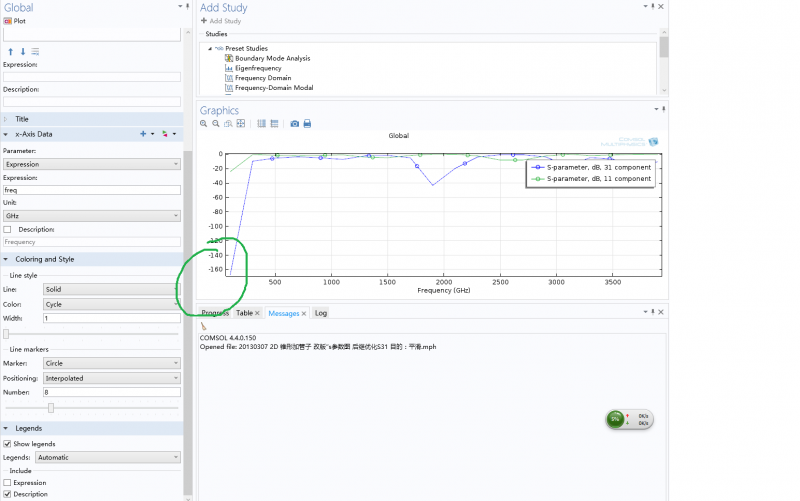Viewport: 800px width, 501px height.
Task: Click Zoom Out in Graphics toolbar
Action: 216,123
